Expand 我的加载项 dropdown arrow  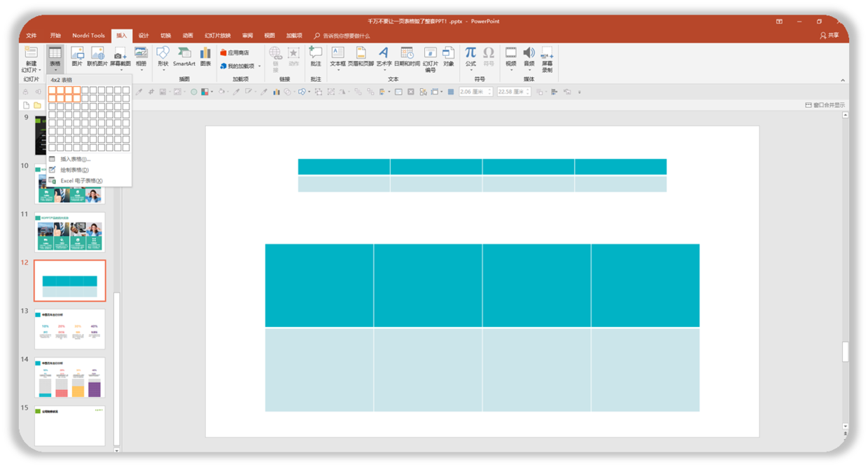point(260,67)
